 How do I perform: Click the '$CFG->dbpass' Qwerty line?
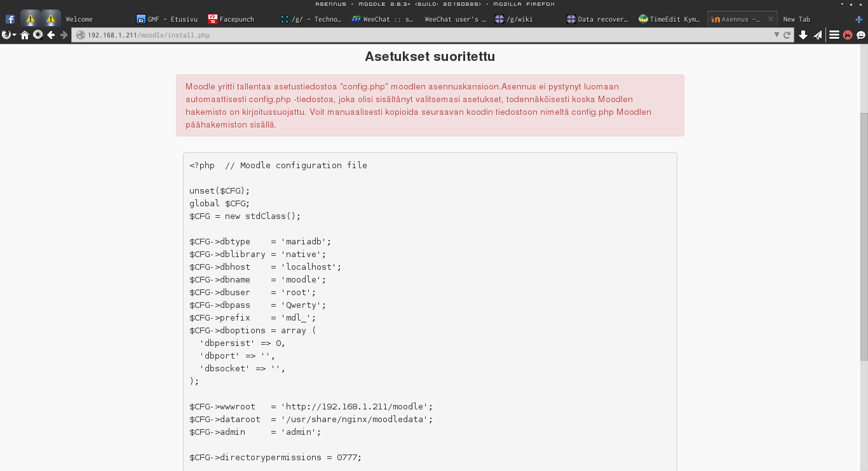pos(258,305)
